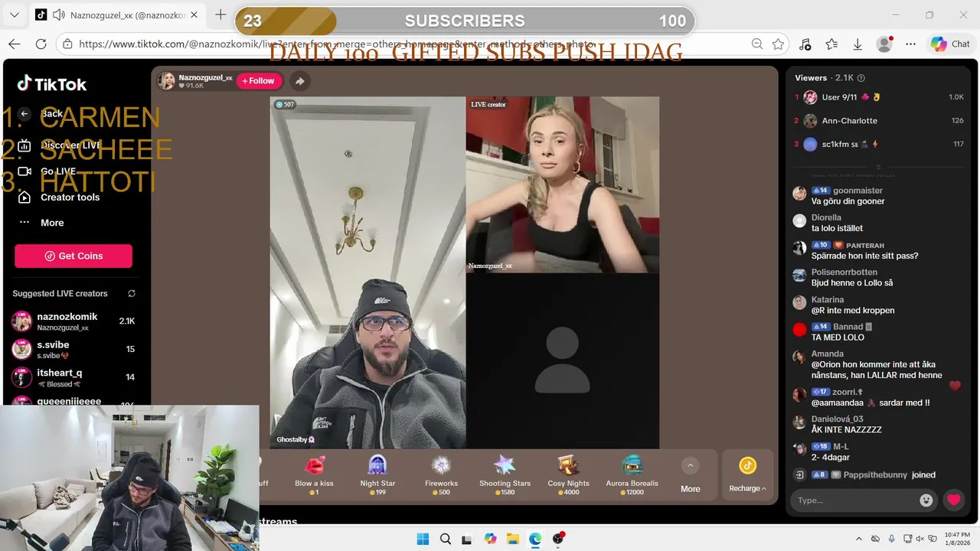Show hidden system tray icons

click(858, 539)
